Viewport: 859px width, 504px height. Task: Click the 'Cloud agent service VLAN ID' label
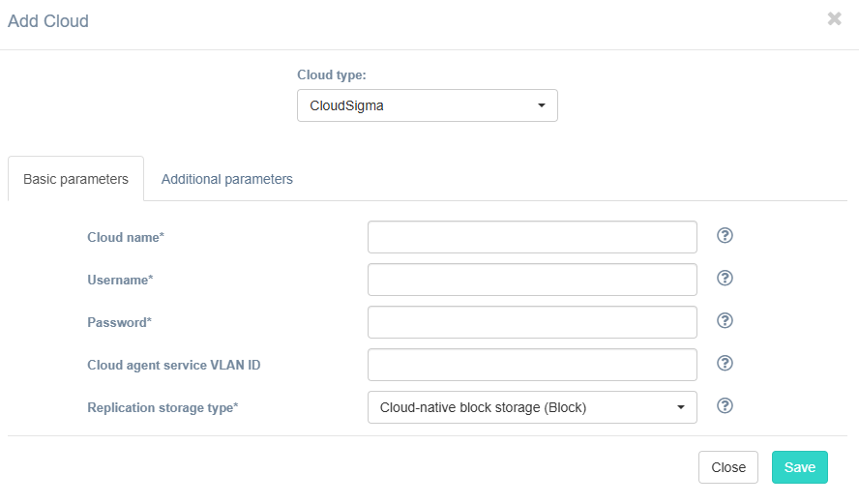(x=174, y=365)
